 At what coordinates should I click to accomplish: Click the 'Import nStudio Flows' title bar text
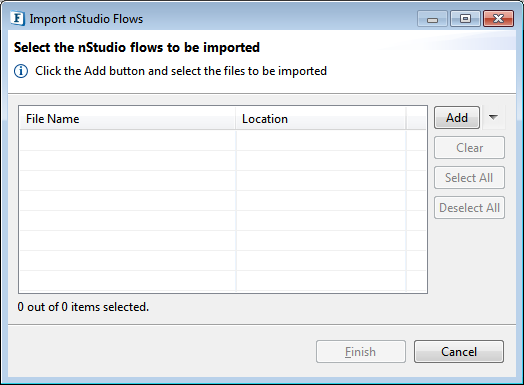pos(86,19)
